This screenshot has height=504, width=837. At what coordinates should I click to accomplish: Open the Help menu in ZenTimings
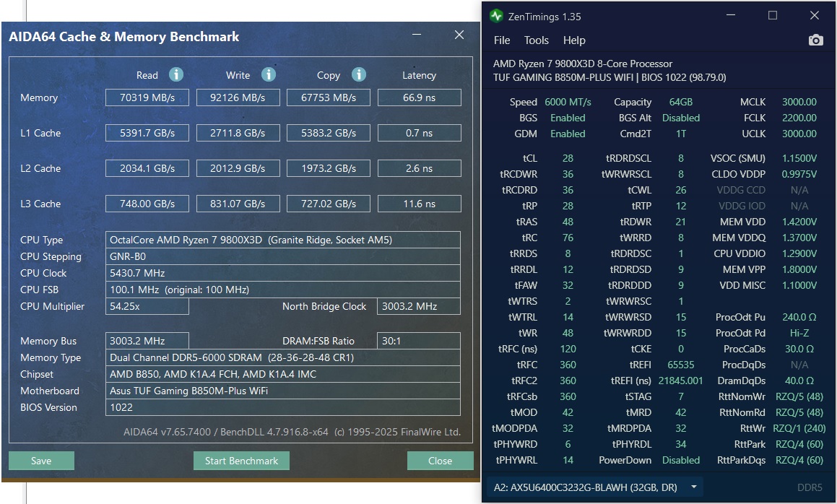(x=574, y=40)
